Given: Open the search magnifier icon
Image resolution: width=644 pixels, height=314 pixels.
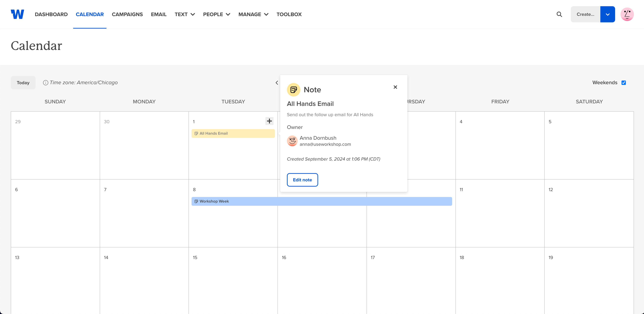Looking at the screenshot, I should coord(559,14).
